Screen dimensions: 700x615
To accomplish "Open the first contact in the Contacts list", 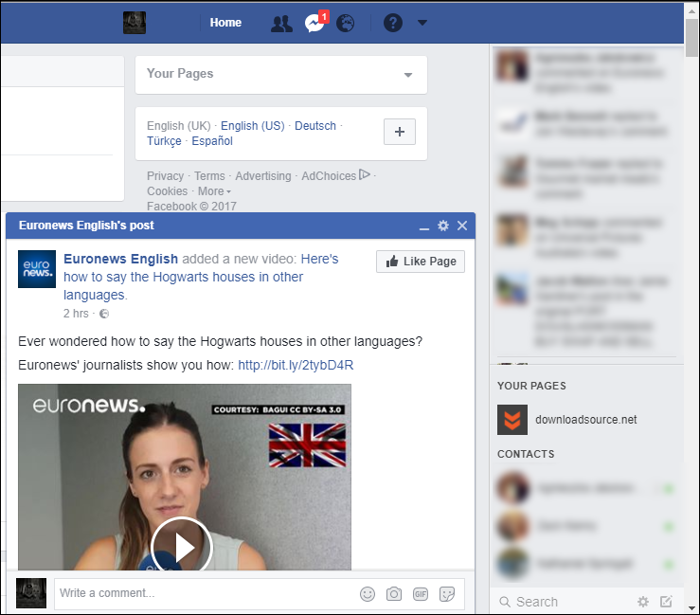I will click(585, 488).
